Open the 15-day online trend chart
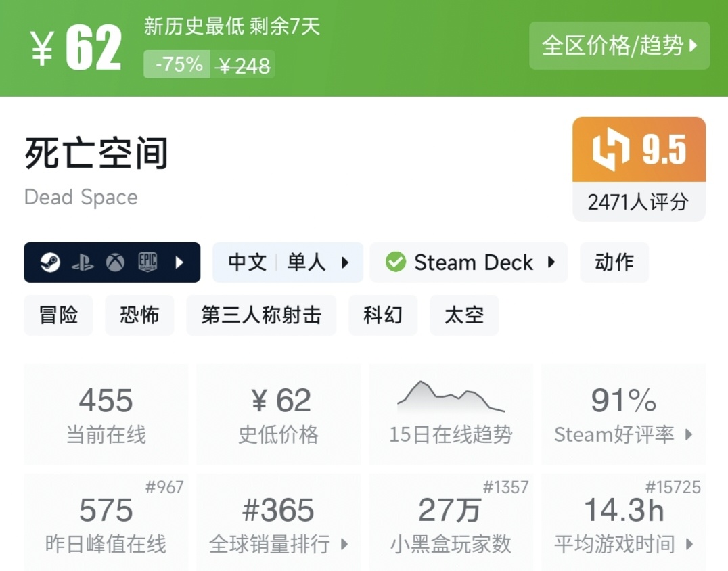The height and width of the screenshot is (571, 728). point(451,413)
